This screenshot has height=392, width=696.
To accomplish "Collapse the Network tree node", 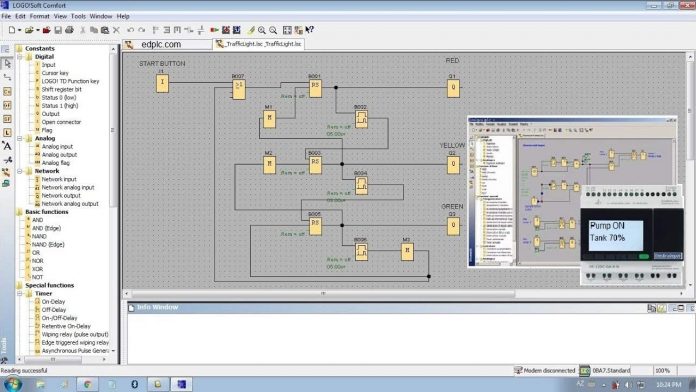I will coord(20,171).
